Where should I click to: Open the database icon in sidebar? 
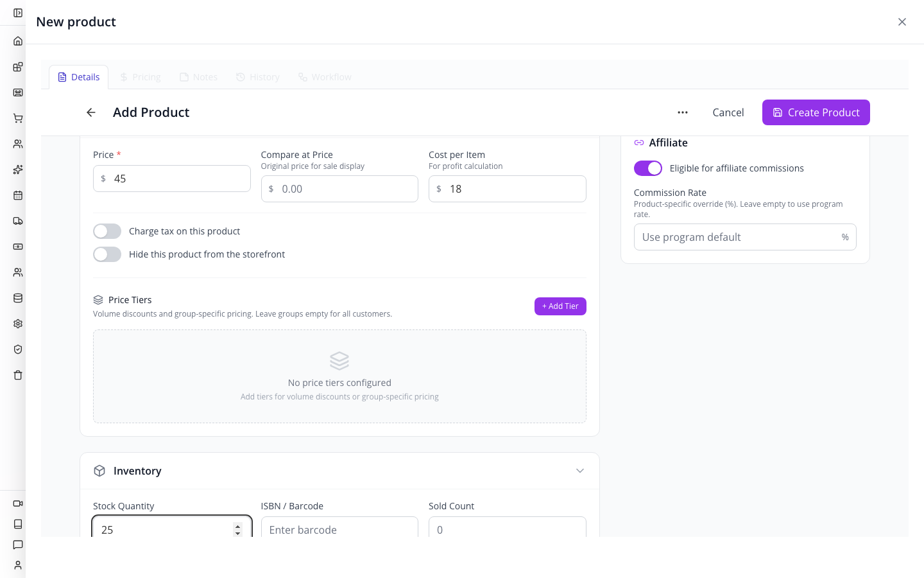18,298
